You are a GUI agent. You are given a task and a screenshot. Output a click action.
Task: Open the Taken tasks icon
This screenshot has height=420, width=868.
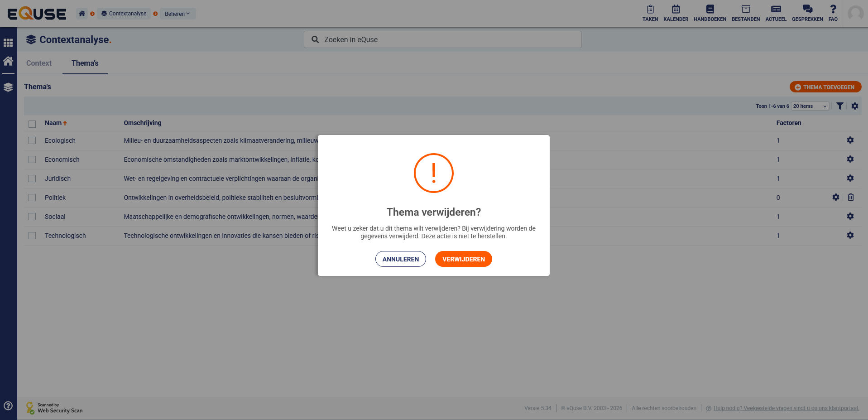(650, 13)
